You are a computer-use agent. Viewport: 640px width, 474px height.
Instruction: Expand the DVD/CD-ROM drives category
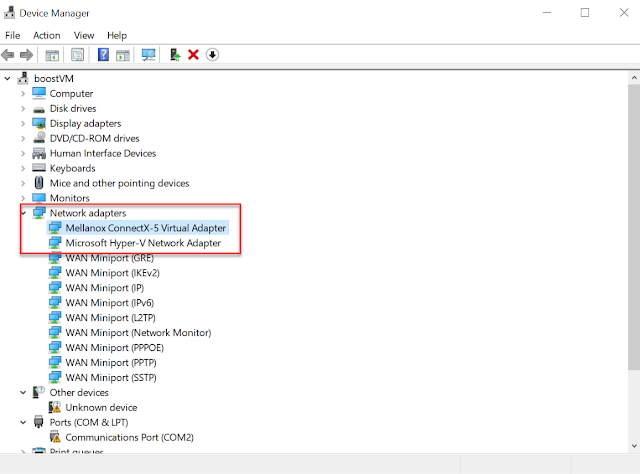(23, 138)
